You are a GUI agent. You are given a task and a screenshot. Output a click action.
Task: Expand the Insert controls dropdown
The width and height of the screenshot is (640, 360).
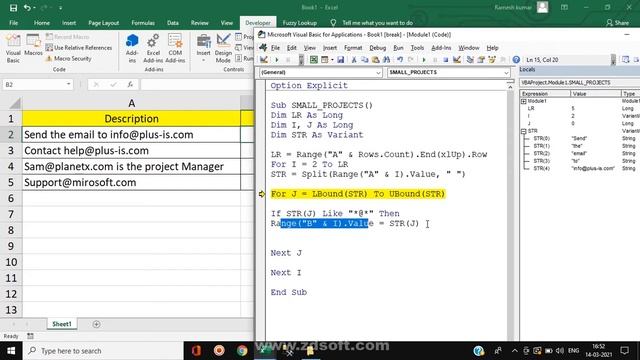pyautogui.click(x=203, y=48)
